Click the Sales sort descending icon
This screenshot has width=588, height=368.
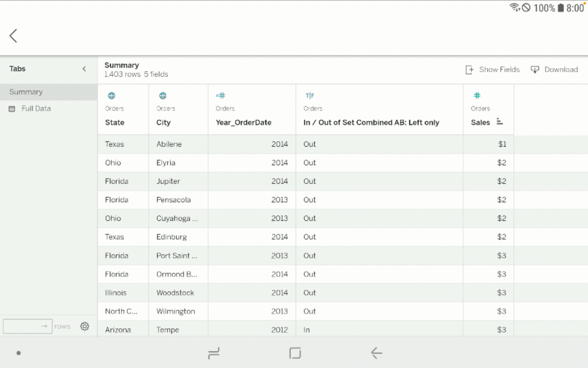point(500,122)
